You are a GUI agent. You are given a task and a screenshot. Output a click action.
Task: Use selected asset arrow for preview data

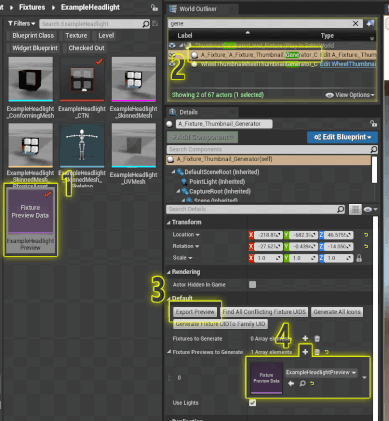click(291, 383)
